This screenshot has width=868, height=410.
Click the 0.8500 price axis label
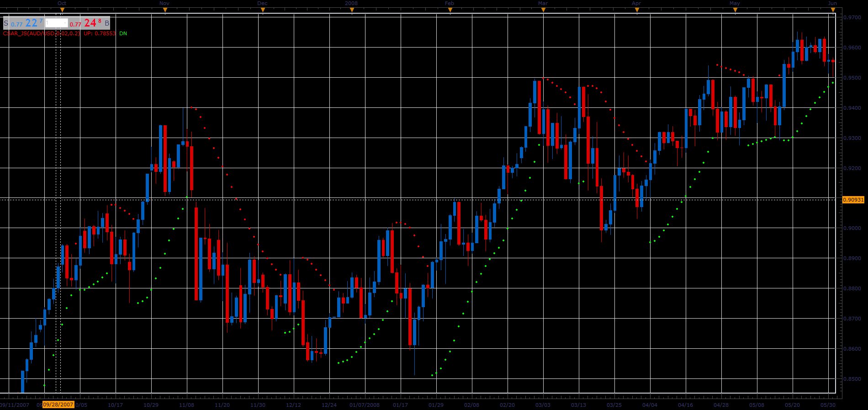point(853,379)
